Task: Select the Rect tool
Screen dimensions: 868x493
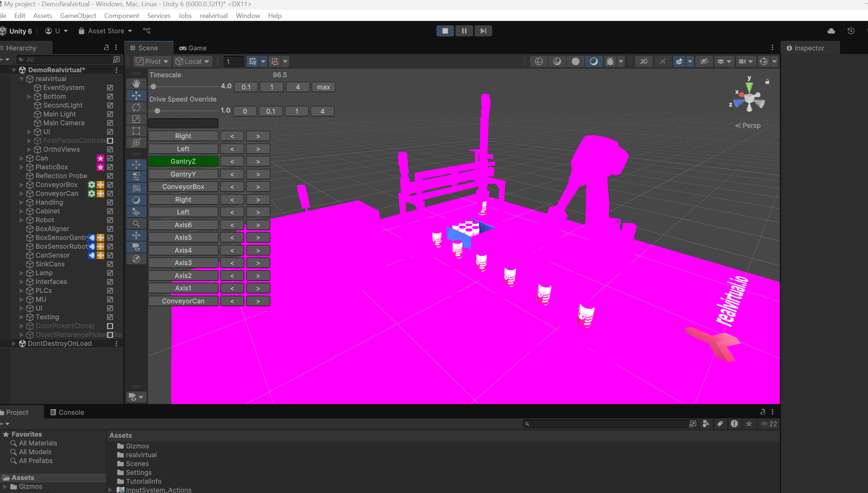Action: pyautogui.click(x=136, y=131)
